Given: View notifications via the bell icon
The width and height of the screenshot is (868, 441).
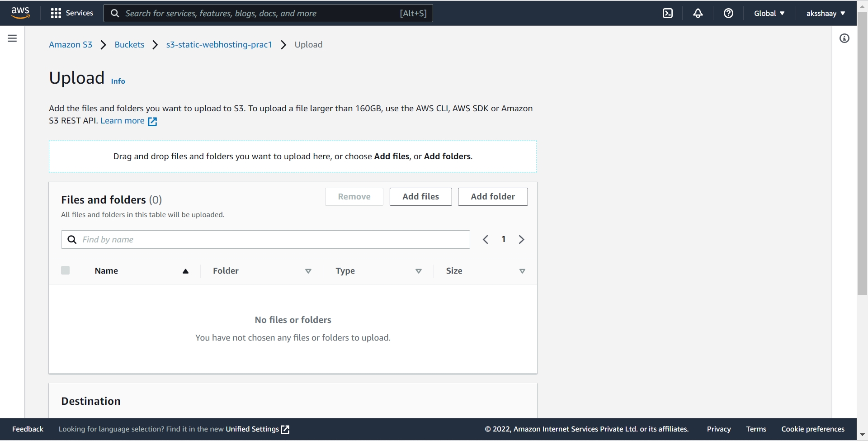Looking at the screenshot, I should coord(698,13).
